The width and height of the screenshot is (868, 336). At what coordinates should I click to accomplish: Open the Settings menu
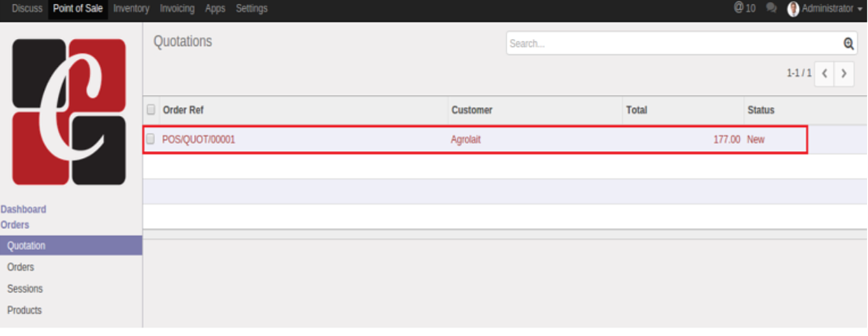point(252,8)
